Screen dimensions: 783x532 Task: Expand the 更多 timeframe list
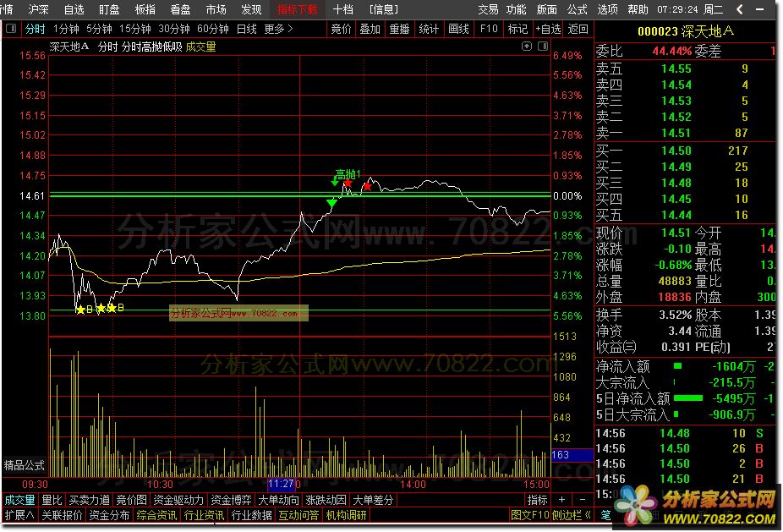coord(279,28)
